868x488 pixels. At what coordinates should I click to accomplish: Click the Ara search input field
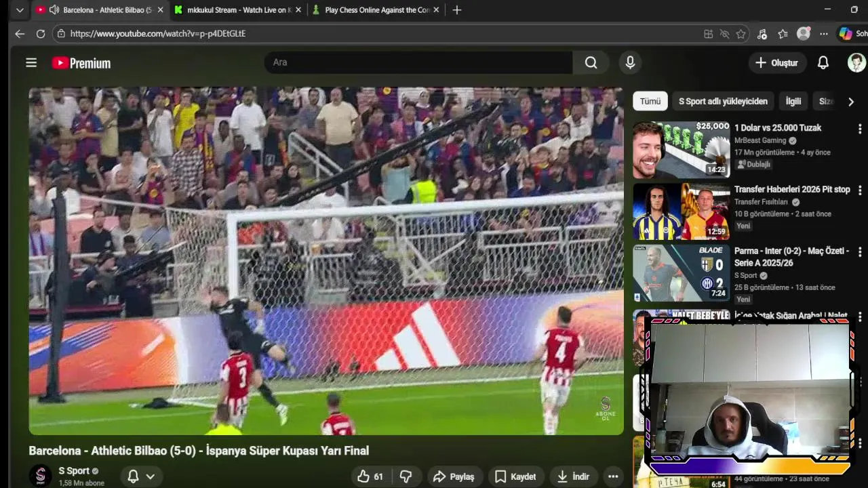(x=418, y=62)
